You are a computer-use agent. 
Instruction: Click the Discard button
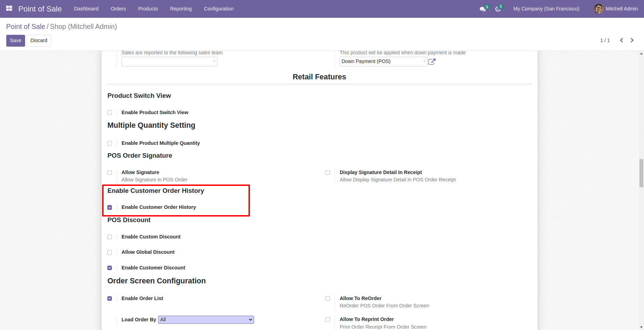click(39, 40)
